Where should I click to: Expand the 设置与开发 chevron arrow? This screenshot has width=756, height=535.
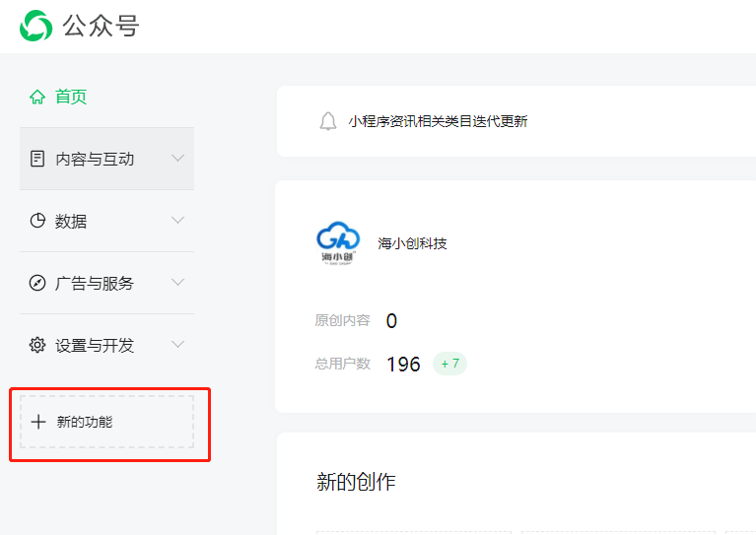tap(177, 345)
